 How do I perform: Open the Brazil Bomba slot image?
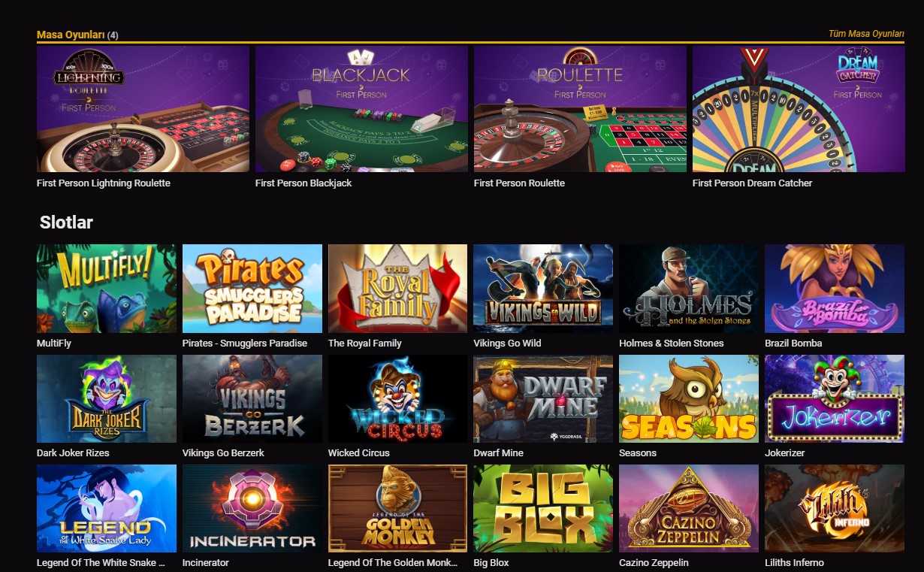tap(835, 289)
